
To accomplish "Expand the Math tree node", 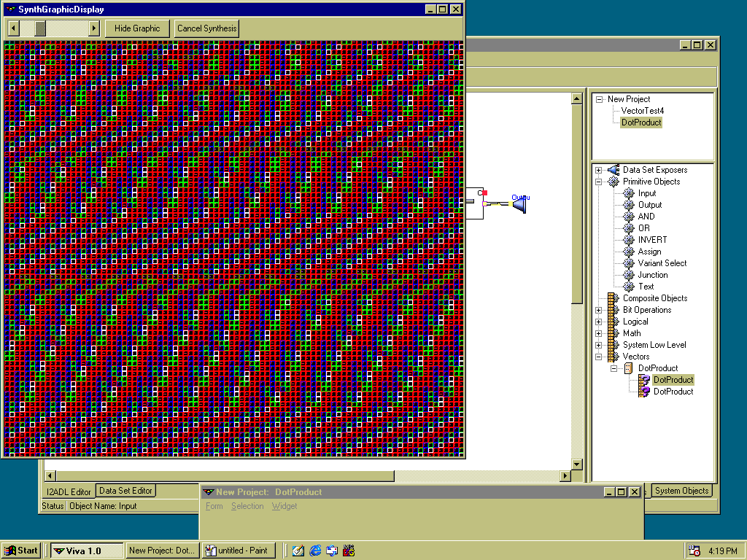I will point(599,333).
